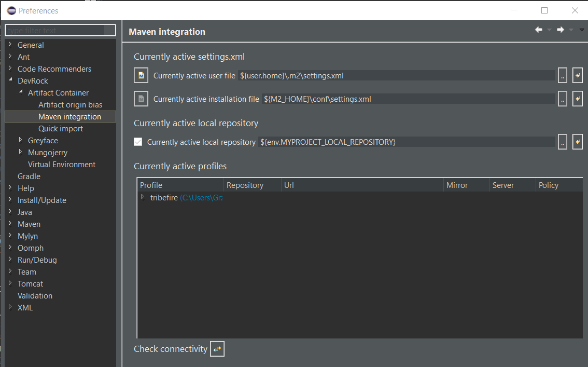Select Artifact origin bias page
588x367 pixels.
coord(70,105)
